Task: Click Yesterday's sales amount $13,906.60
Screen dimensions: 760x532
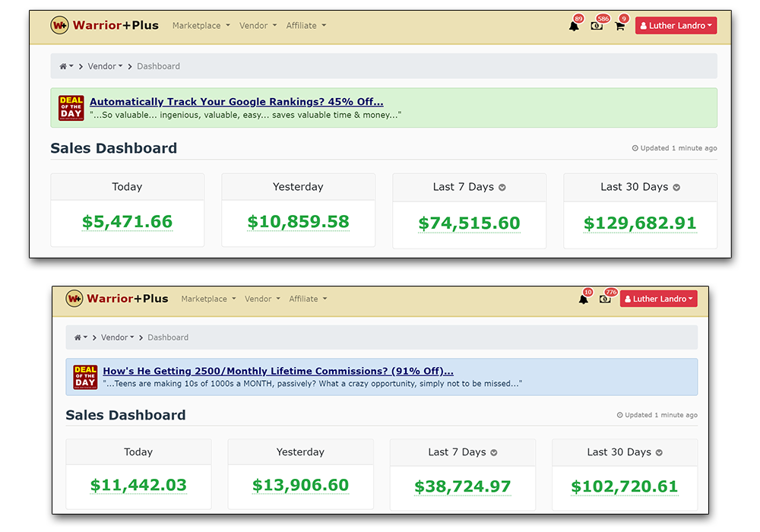Action: click(x=300, y=485)
